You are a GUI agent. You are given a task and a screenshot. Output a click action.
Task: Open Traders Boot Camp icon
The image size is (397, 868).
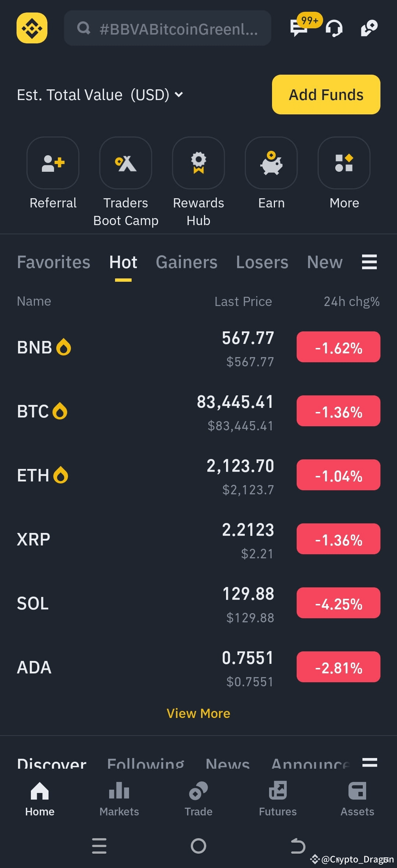126,163
